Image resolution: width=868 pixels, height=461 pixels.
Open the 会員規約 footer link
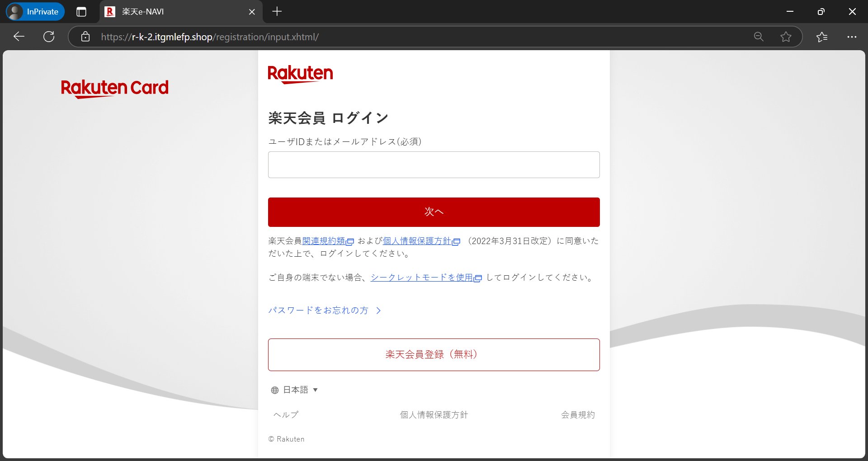pos(578,415)
